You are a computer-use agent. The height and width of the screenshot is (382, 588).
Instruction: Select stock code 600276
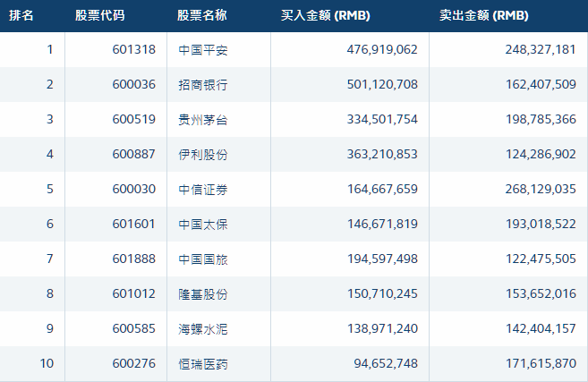[134, 363]
